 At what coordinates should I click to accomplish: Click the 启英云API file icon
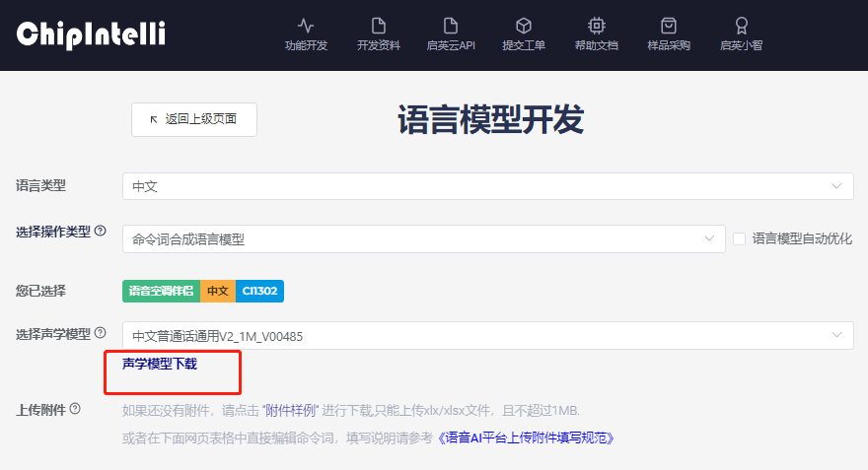[x=451, y=26]
